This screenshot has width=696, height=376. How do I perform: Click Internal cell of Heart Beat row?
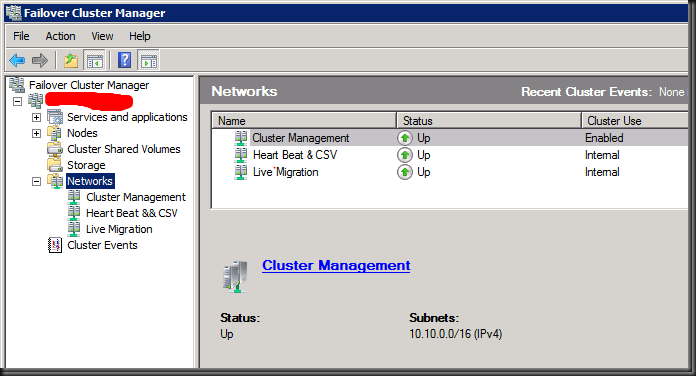click(602, 155)
